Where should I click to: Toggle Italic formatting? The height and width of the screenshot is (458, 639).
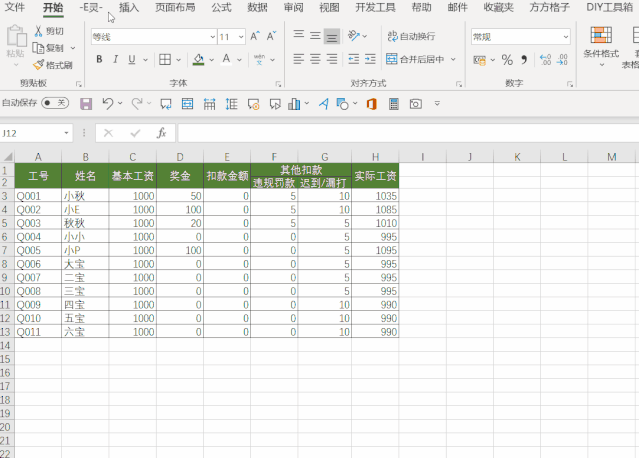[116, 59]
